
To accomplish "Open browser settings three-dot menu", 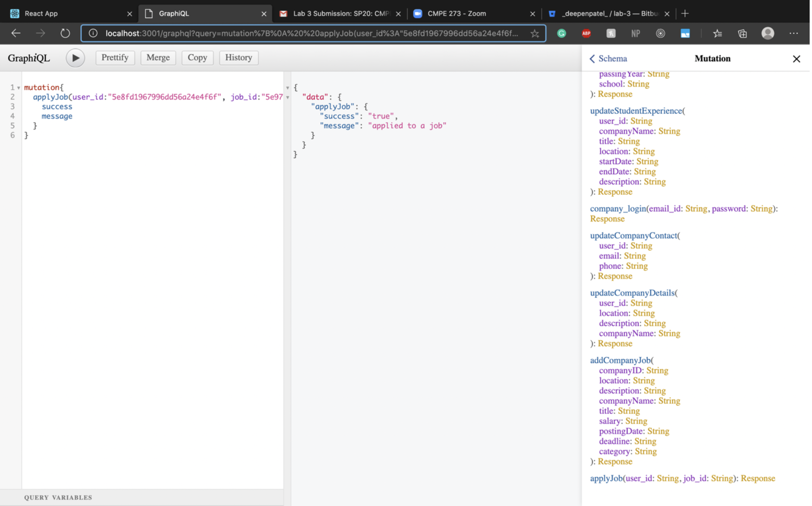I will 793,34.
